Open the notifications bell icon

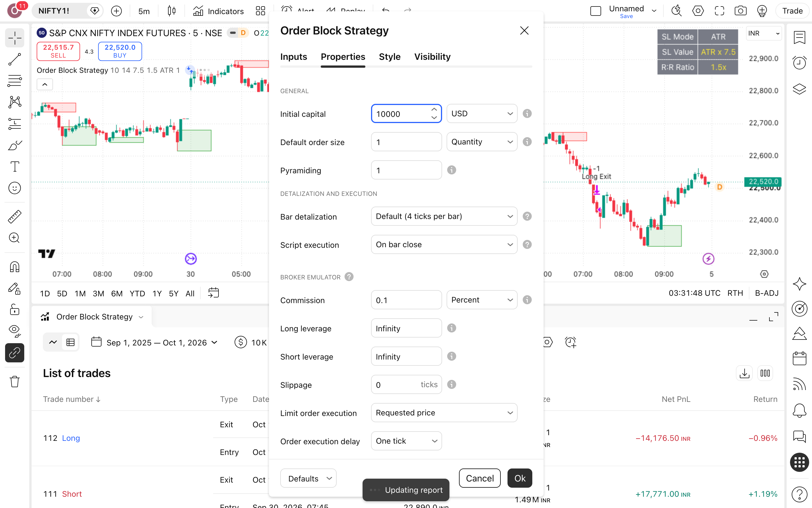pyautogui.click(x=800, y=410)
